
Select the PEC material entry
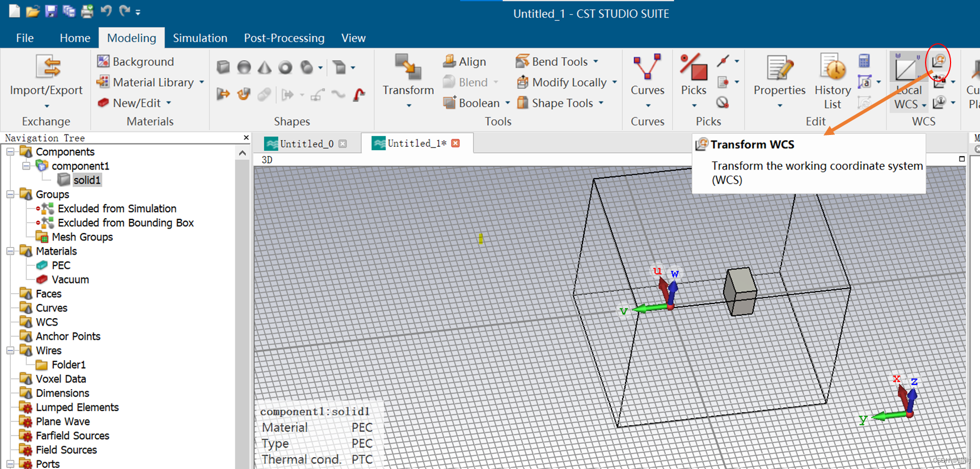coord(61,265)
